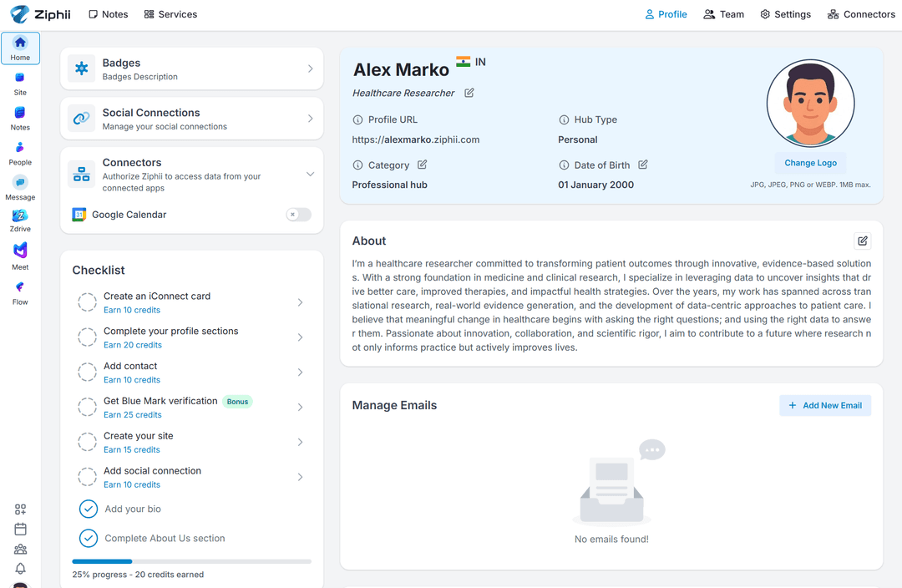Open the Flow sidebar icon
Image resolution: width=902 pixels, height=588 pixels.
point(20,286)
